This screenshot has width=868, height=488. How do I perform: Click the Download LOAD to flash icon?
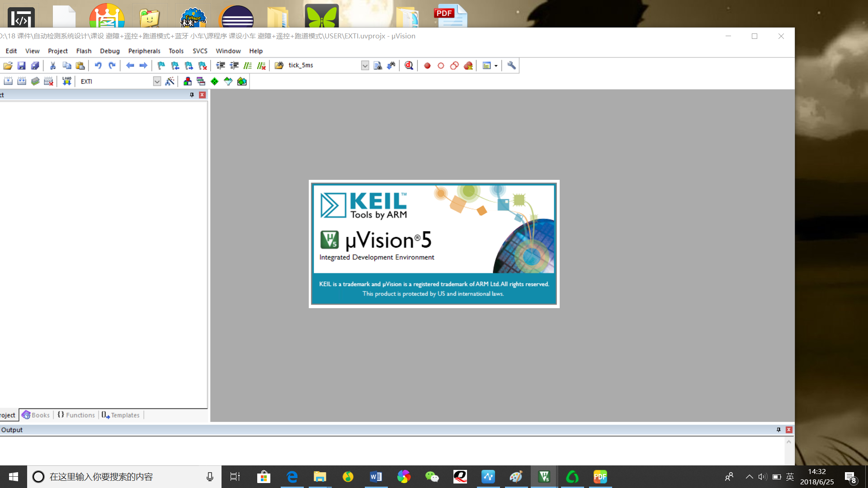(67, 81)
